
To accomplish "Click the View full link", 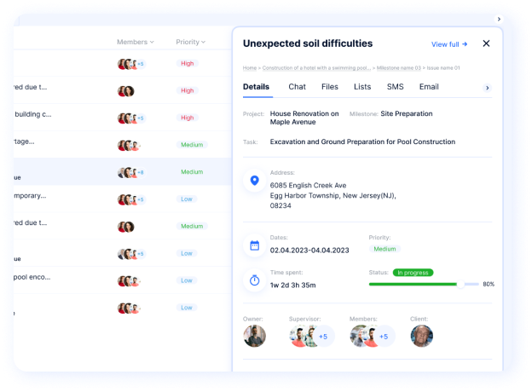I will pos(449,44).
